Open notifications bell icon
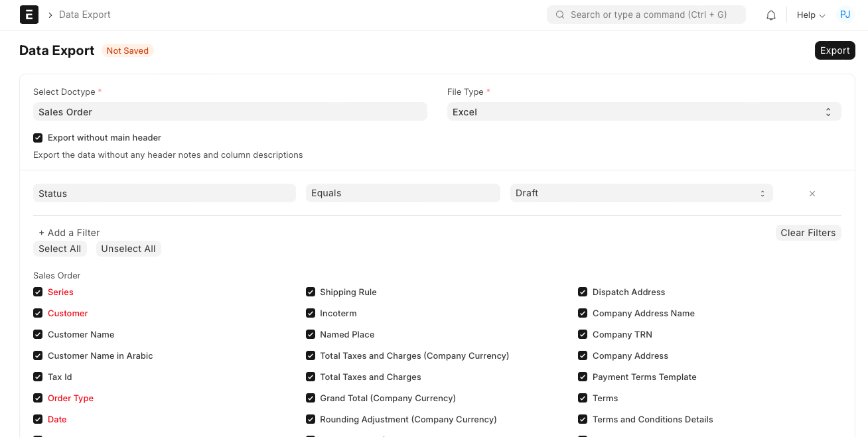868x437 pixels. (771, 15)
